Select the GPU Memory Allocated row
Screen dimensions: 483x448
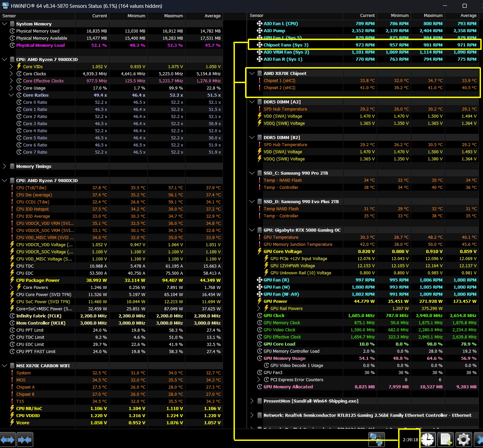tap(363, 387)
